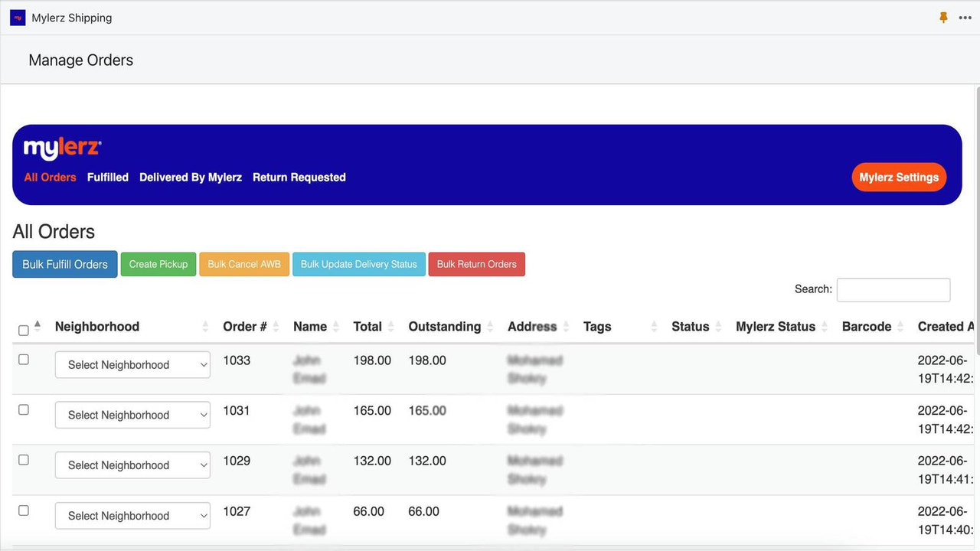Sort the Tags column with its sort icon

pyautogui.click(x=653, y=326)
